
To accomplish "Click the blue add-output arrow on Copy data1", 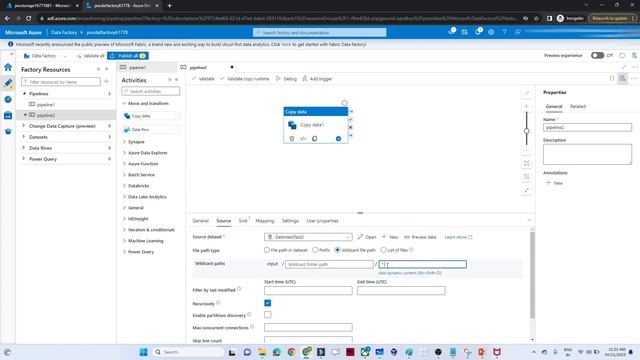I will (x=338, y=139).
